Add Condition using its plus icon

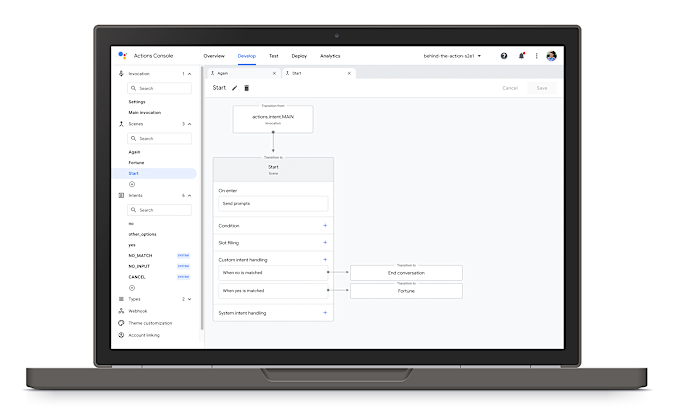[x=325, y=226]
